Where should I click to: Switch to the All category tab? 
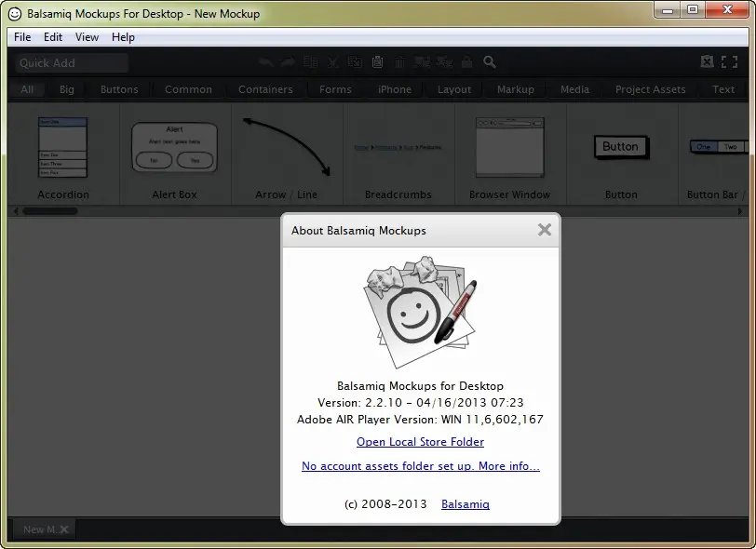(x=27, y=89)
